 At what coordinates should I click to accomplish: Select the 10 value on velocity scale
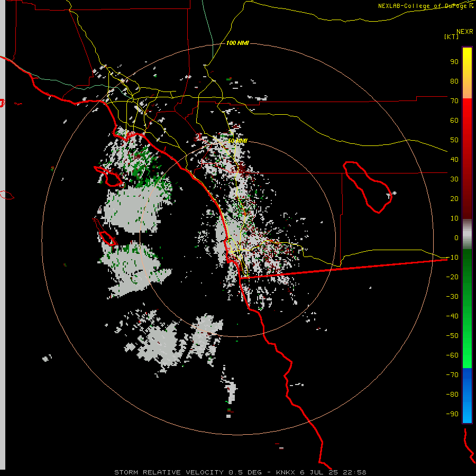pyautogui.click(x=454, y=218)
